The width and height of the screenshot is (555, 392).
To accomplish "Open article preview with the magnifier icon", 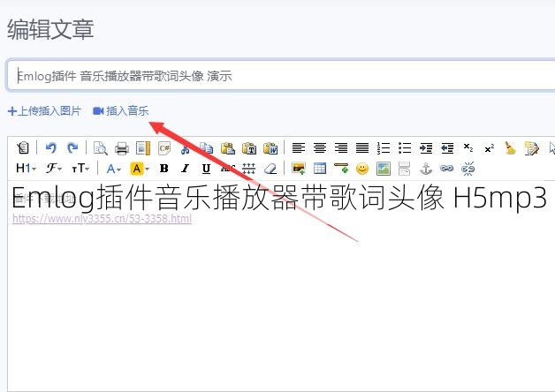I will pyautogui.click(x=101, y=147).
